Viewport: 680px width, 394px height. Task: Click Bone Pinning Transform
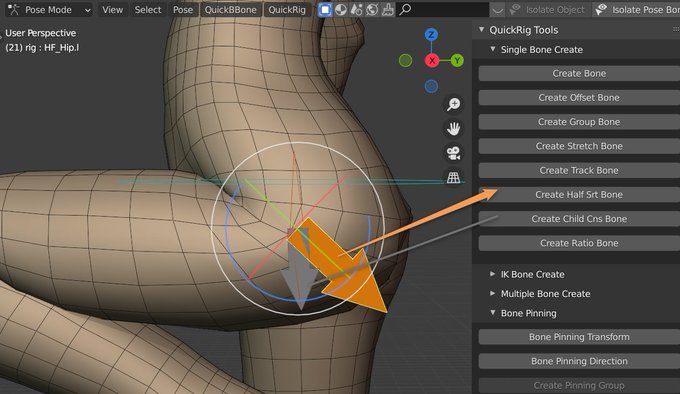point(579,337)
